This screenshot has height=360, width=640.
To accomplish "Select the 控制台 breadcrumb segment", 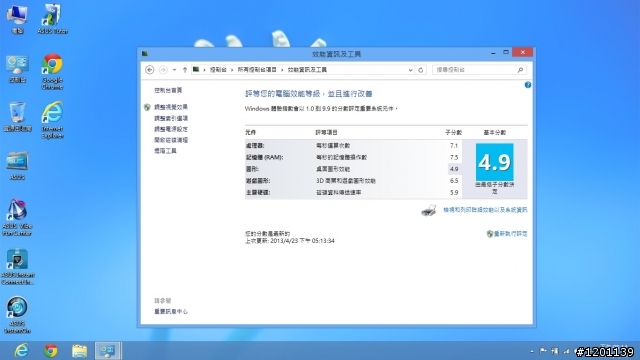I will pyautogui.click(x=218, y=70).
